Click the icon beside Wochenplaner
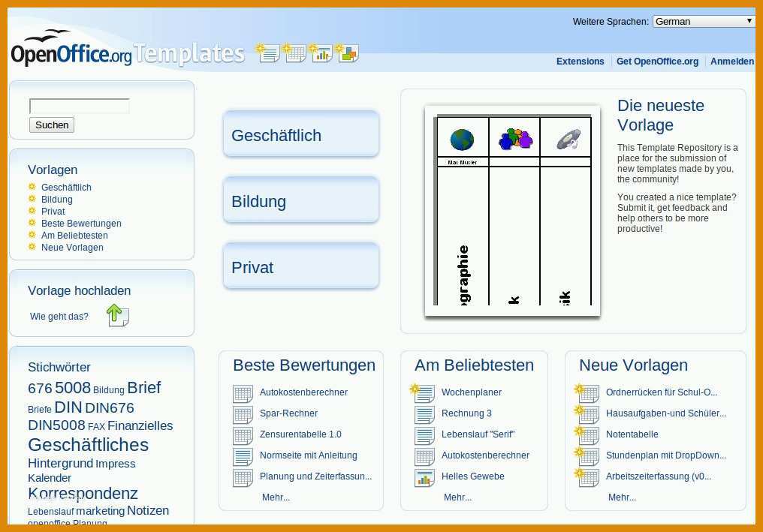This screenshot has height=532, width=763. coord(423,393)
